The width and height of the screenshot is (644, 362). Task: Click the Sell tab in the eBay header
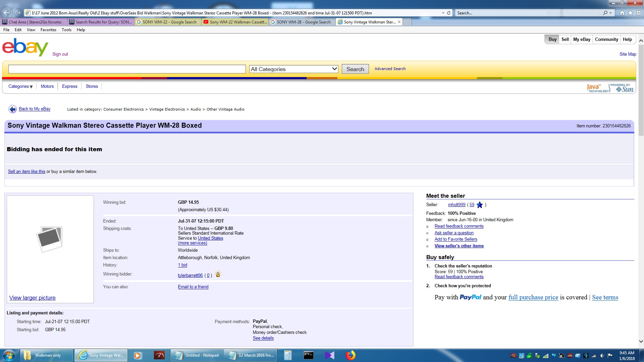click(565, 40)
